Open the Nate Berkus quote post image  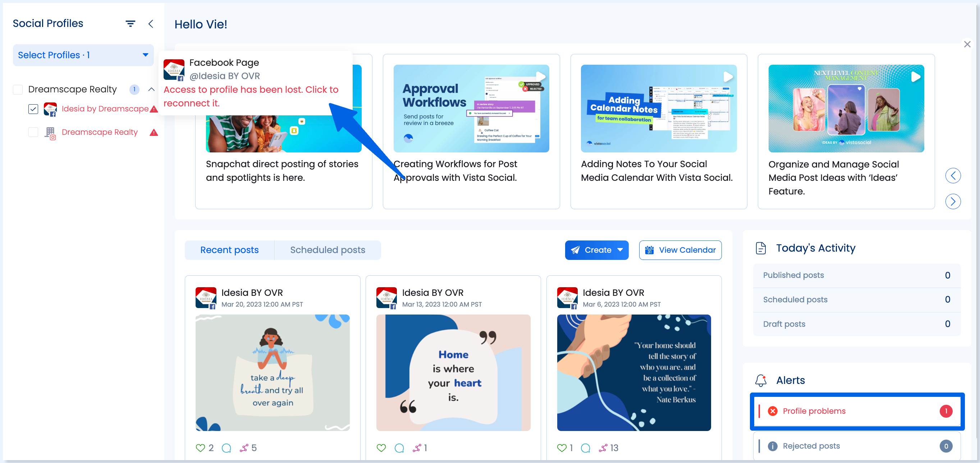[634, 372]
